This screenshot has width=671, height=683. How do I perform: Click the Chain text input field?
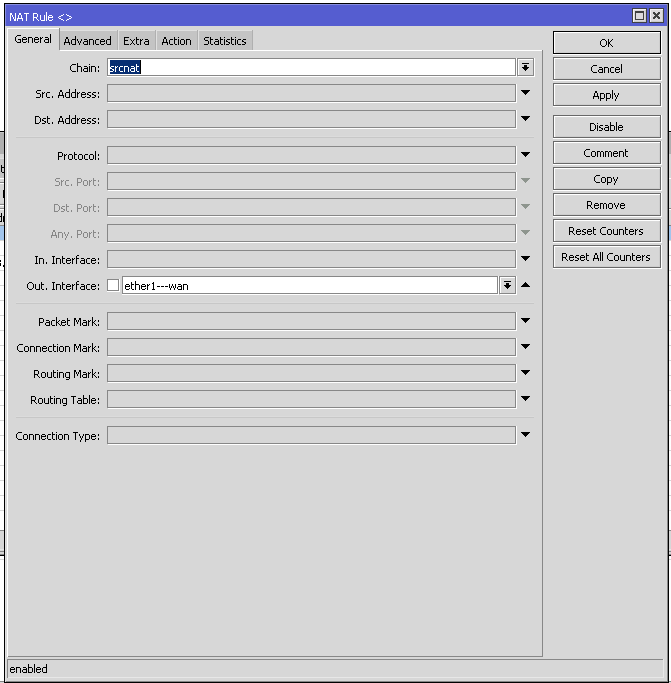(x=310, y=68)
